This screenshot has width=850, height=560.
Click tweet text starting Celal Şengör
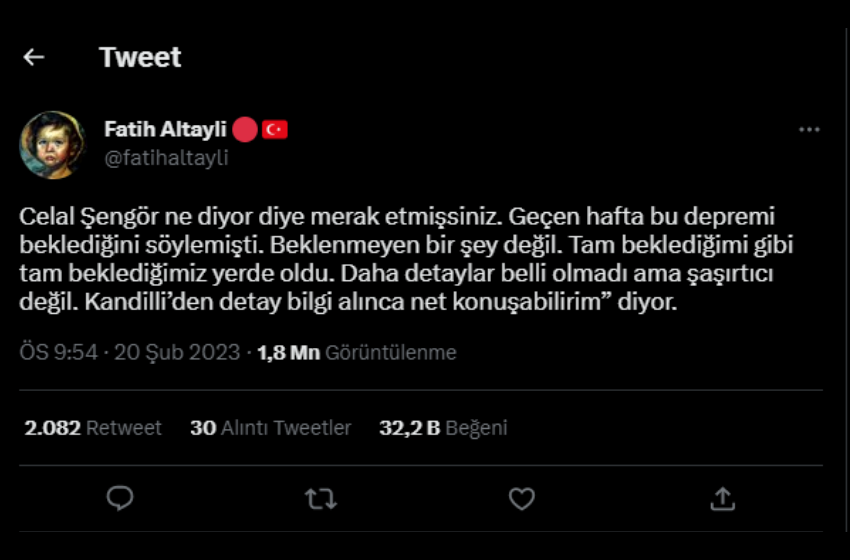(x=406, y=259)
